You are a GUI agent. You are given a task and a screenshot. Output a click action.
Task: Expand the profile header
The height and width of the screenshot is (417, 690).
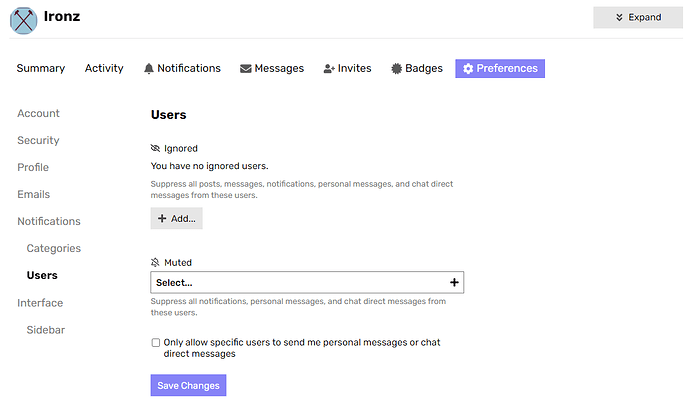tap(638, 17)
